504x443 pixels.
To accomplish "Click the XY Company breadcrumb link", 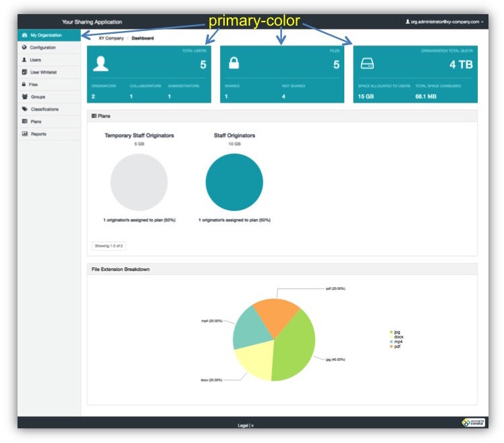I will click(111, 38).
